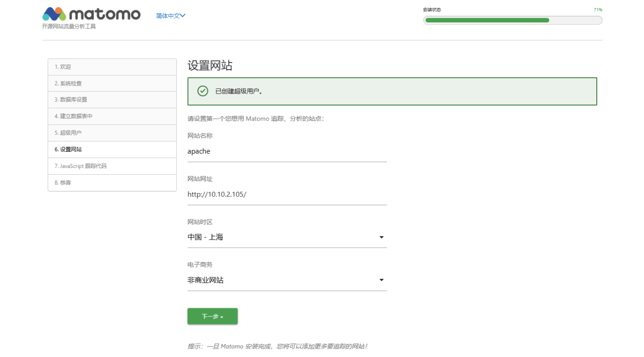Image resolution: width=644 pixels, height=357 pixels.
Task: Select step 4. 建立数据表中
Action: coord(112,116)
